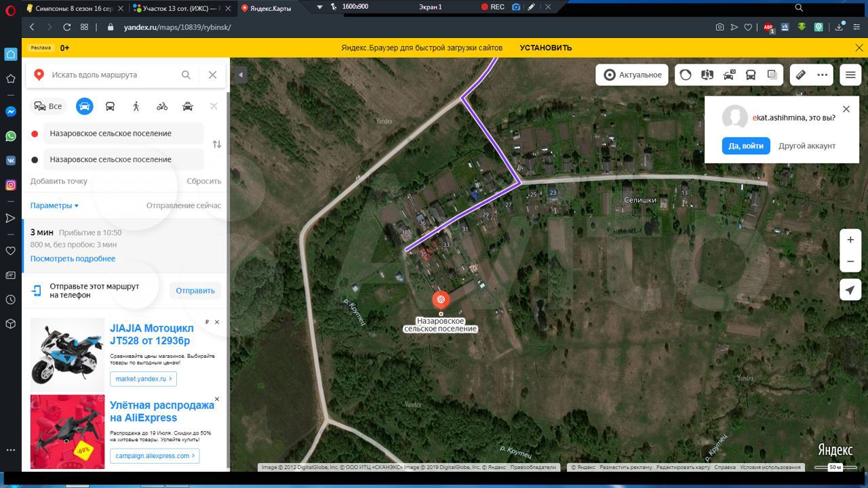This screenshot has height=488, width=868.
Task: Click 'Да, войти' login button
Action: click(746, 146)
